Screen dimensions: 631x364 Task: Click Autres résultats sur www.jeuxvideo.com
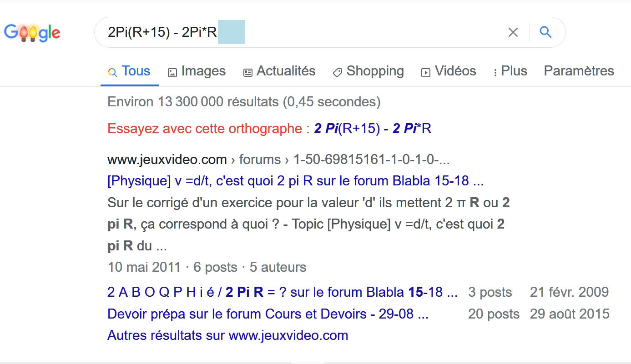point(227,335)
